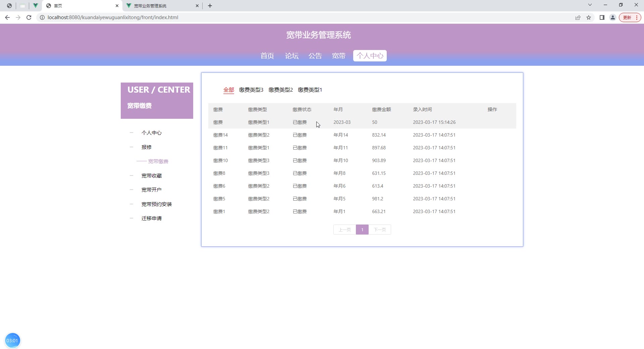The height and width of the screenshot is (349, 644).
Task: Open 迁移申请 in sidebar
Action: point(152,218)
